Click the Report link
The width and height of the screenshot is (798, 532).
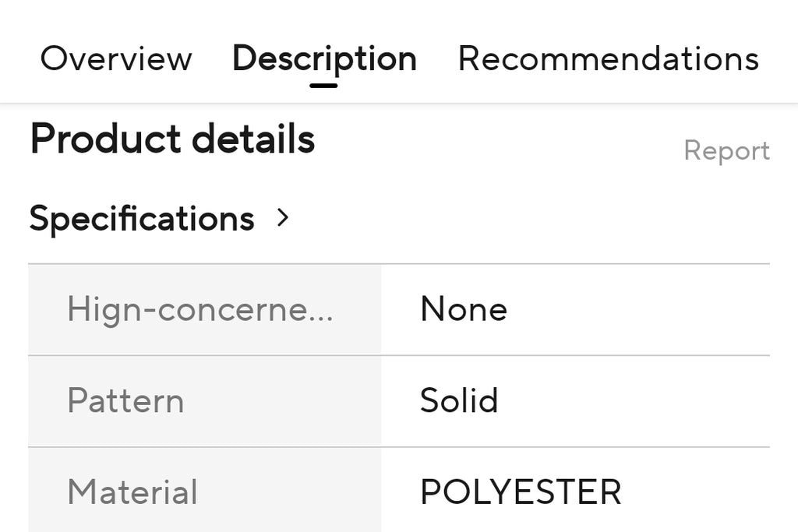726,151
